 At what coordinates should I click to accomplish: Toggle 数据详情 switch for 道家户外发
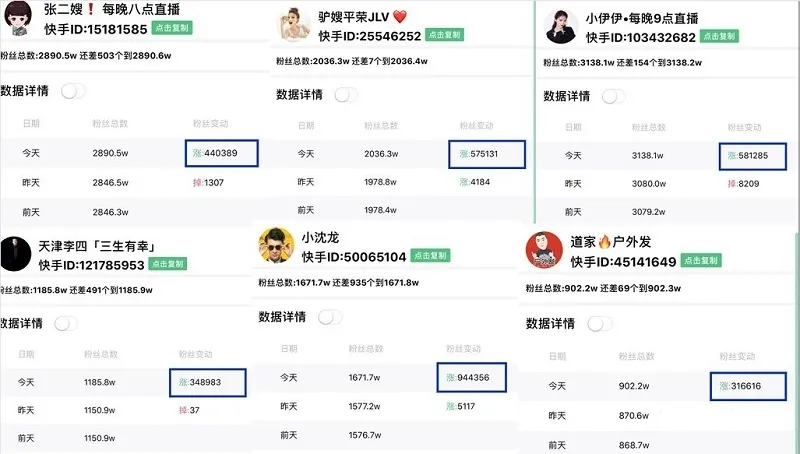tap(599, 324)
